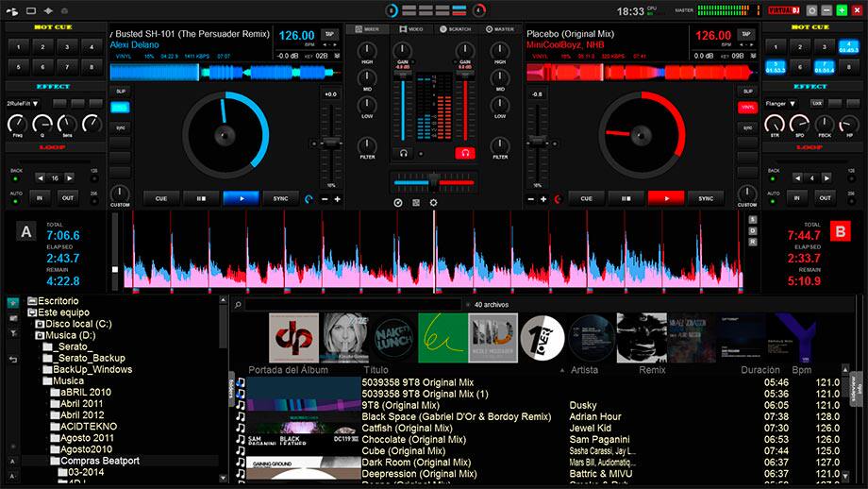Toggle deck A loop AUTO indicator
This screenshot has height=489, width=868.
click(15, 201)
